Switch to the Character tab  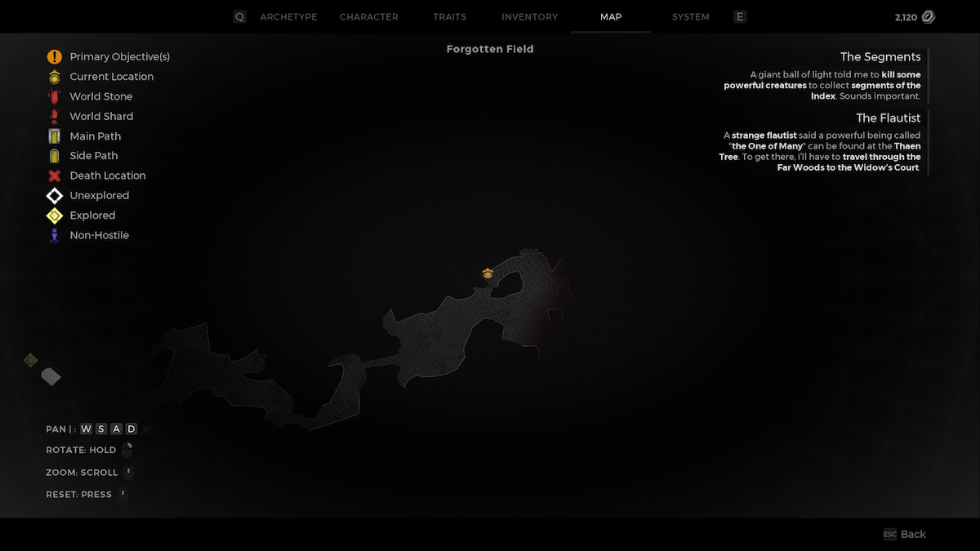point(368,17)
